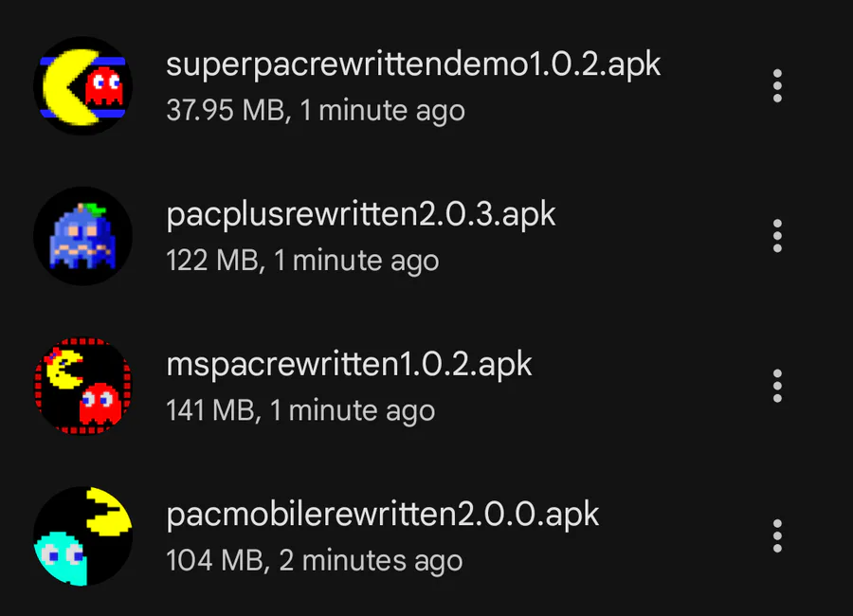Tap the Super Pac yellow Pac-Man app icon

pyautogui.click(x=82, y=86)
